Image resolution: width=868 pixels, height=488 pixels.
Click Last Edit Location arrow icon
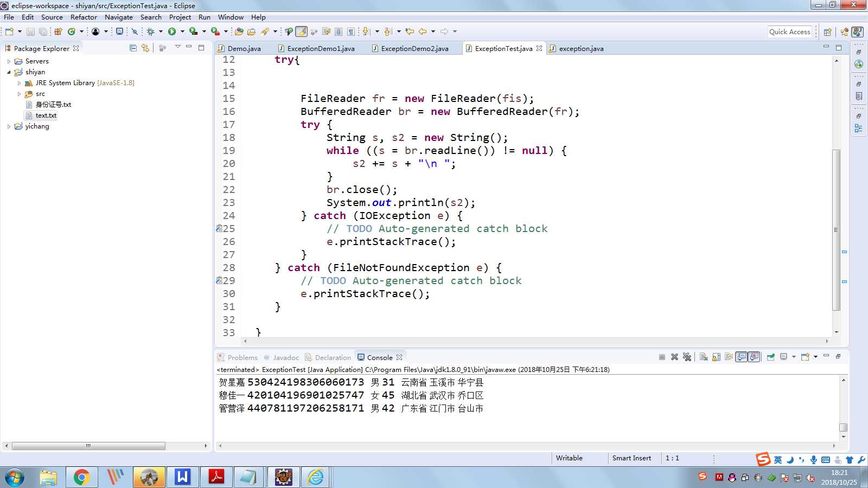click(410, 31)
